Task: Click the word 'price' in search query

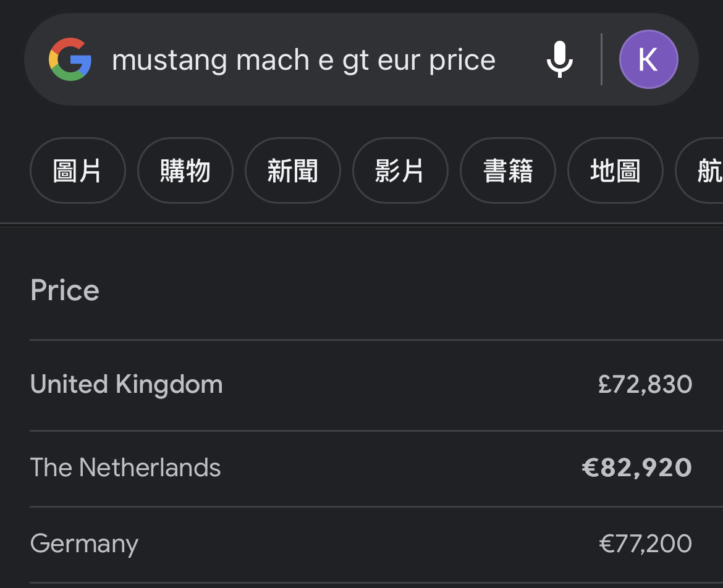Action: (x=462, y=61)
